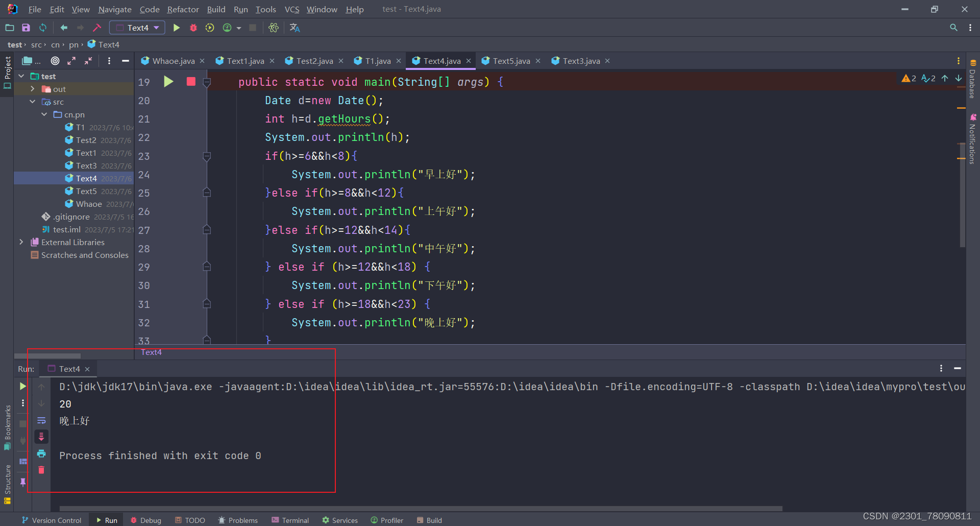This screenshot has width=980, height=526.
Task: Clear the Run console with the trash icon
Action: 41,470
